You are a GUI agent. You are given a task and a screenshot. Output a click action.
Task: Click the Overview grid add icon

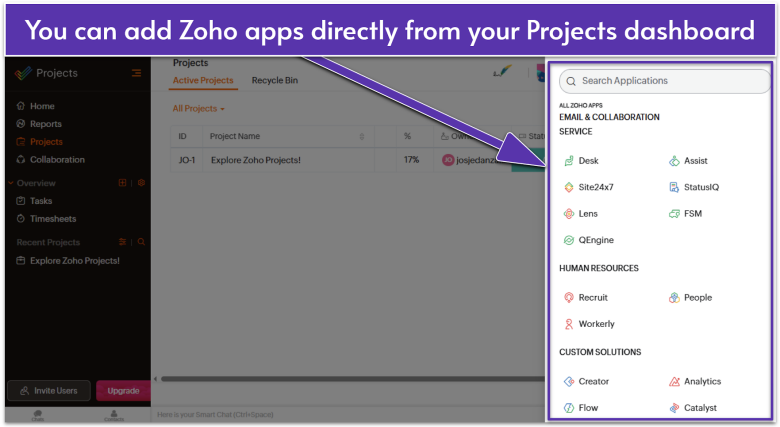122,183
